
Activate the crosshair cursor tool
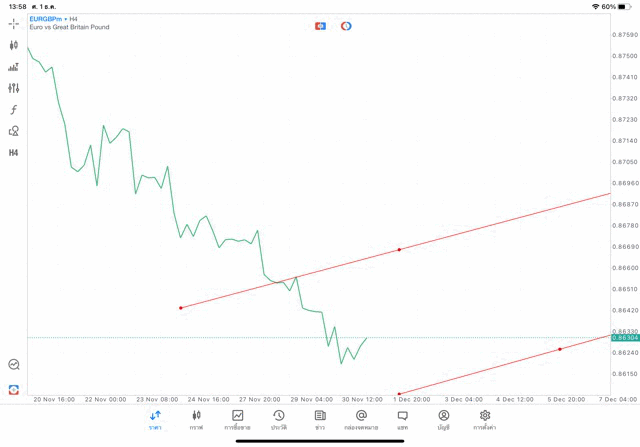[x=14, y=23]
